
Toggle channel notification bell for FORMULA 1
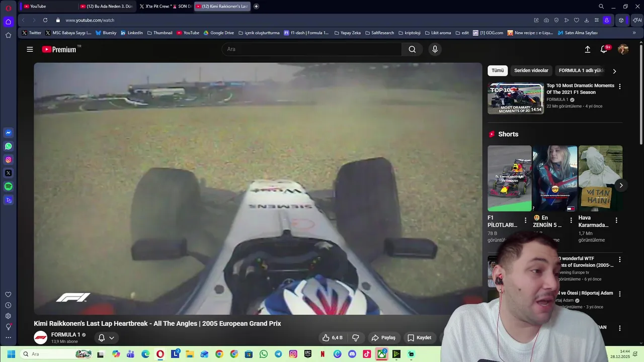pyautogui.click(x=101, y=338)
